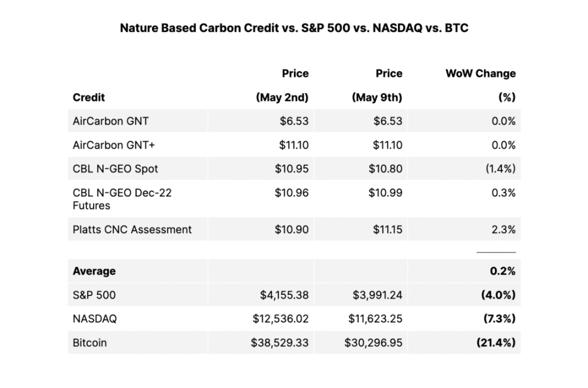Select the NASDAQ row label

95,319
